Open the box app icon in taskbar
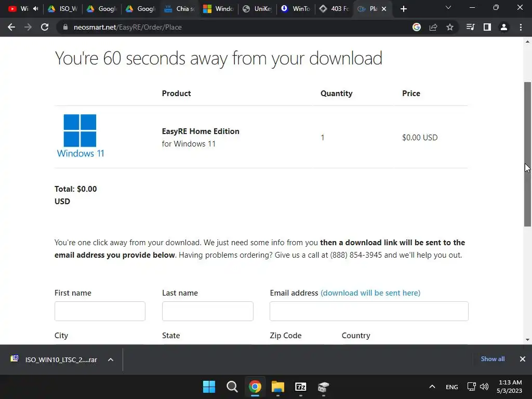The image size is (532, 399). click(x=323, y=387)
